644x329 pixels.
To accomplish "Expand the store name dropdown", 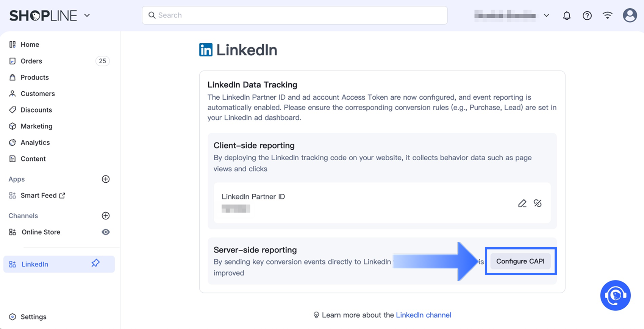I will click(x=546, y=16).
